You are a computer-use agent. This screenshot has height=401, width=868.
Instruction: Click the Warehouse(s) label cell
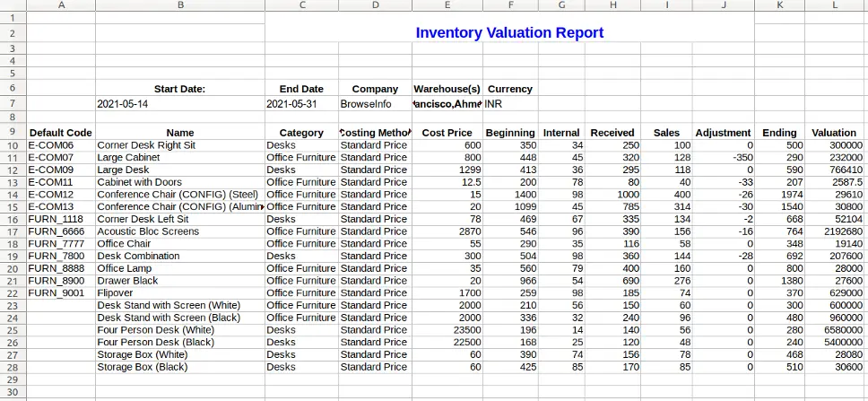pos(447,89)
